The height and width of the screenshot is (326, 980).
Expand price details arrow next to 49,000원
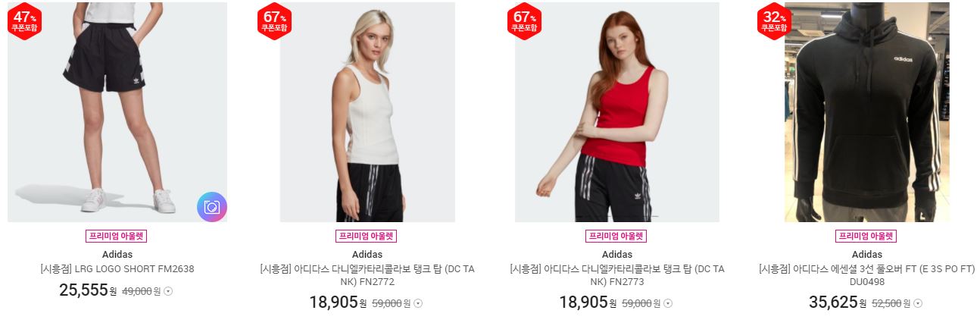168,291
